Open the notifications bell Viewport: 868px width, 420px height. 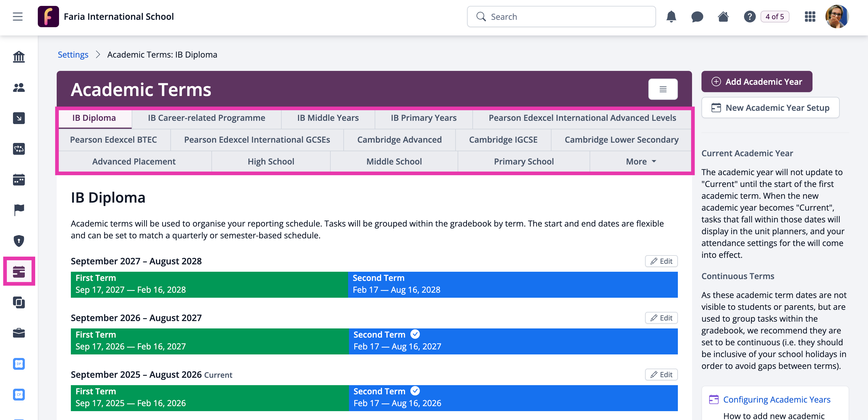click(x=671, y=17)
